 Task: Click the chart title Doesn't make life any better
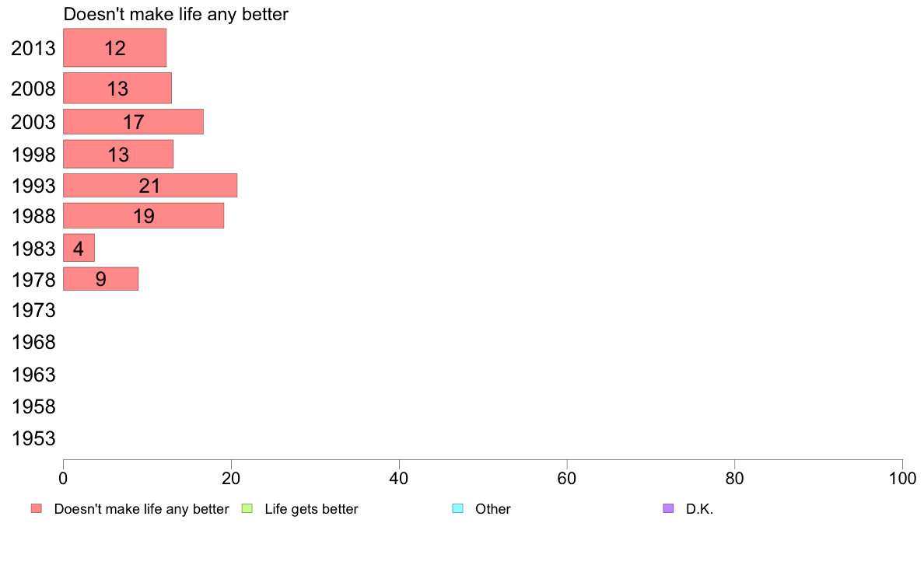(x=176, y=14)
